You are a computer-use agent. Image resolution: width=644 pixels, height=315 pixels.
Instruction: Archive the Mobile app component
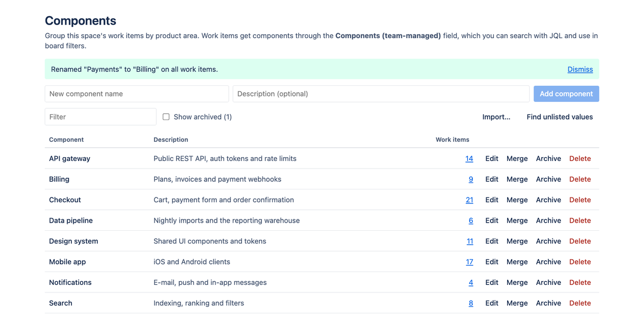(548, 262)
